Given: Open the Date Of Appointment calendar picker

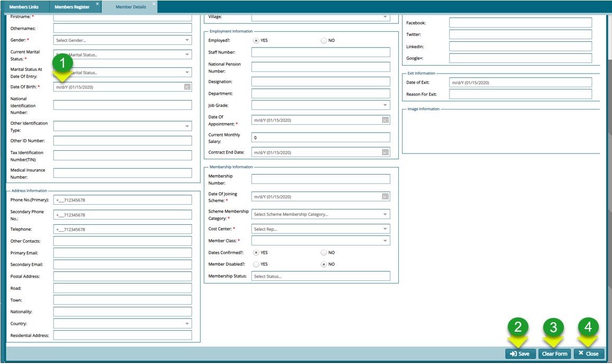Looking at the screenshot, I should (386, 120).
